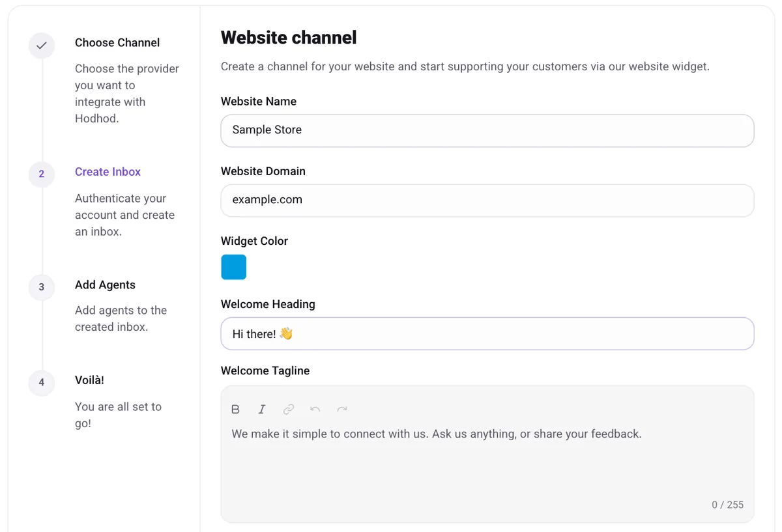
Task: Click the Welcome Tagline label
Action: pos(265,371)
